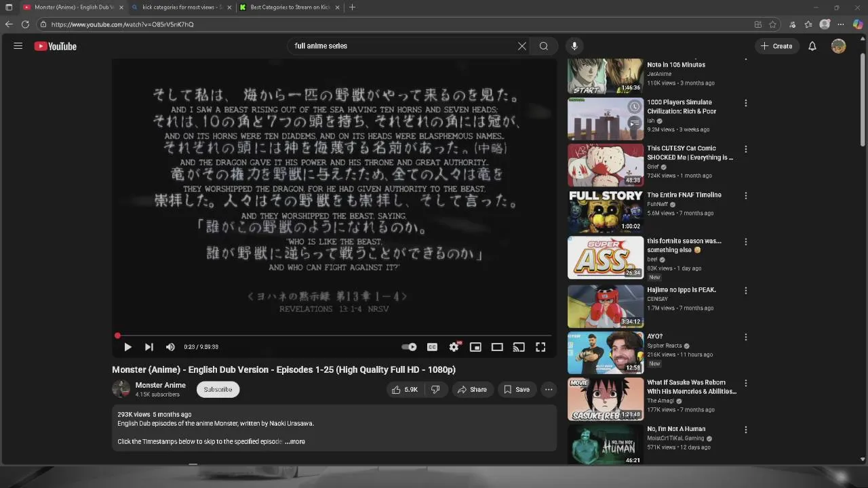Open options for 1000 Players Simulate Civilization
The height and width of the screenshot is (488, 868).
(x=746, y=103)
